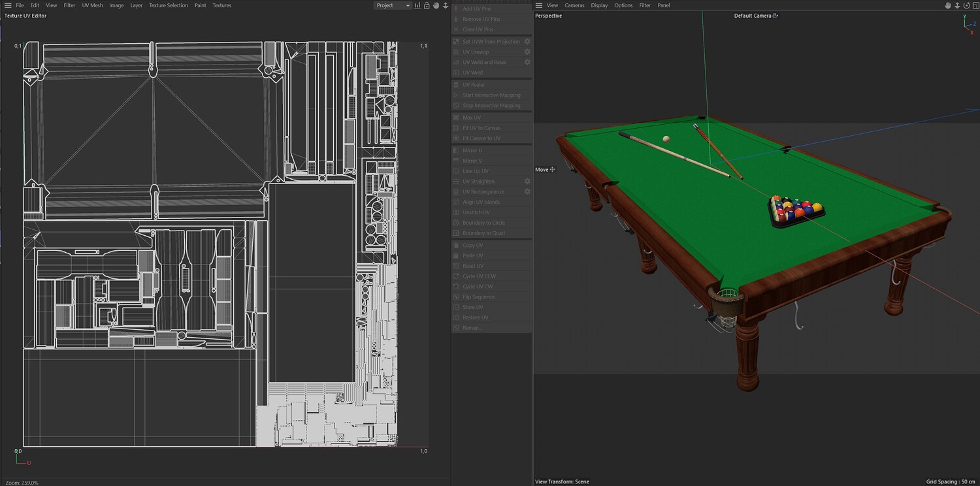Open the Edit menu
This screenshot has width=980, height=486.
pos(35,5)
